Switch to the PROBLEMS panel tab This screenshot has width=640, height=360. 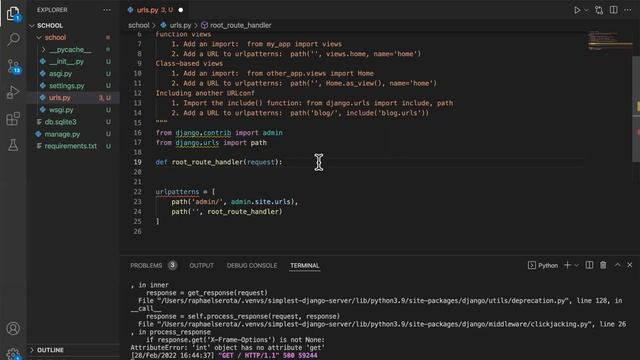(x=146, y=265)
